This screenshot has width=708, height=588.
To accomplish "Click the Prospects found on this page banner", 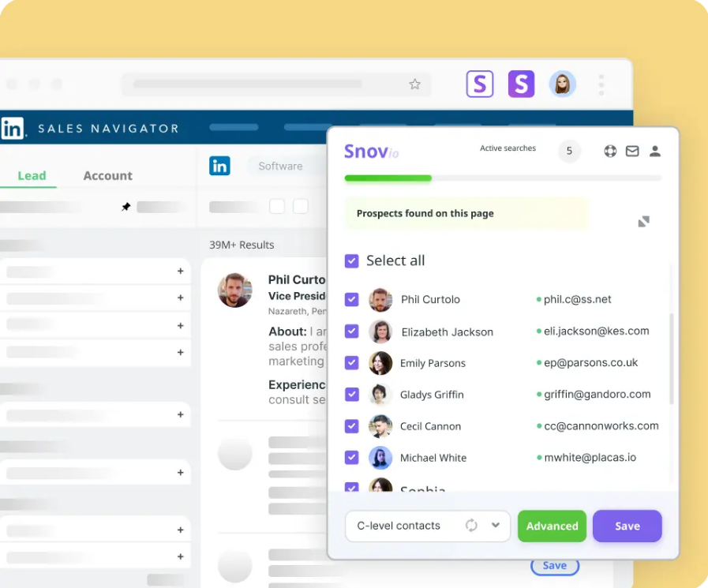I will pyautogui.click(x=466, y=213).
